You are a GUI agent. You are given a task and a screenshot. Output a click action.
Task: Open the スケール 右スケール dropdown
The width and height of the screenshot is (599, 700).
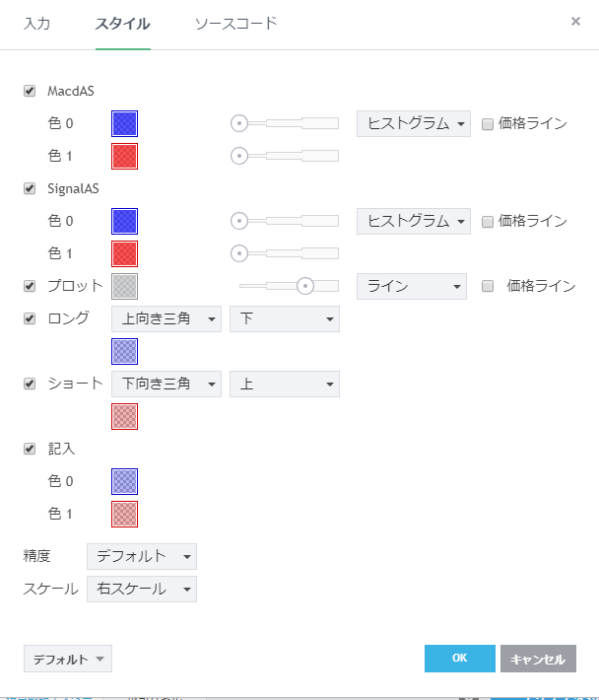pos(141,589)
